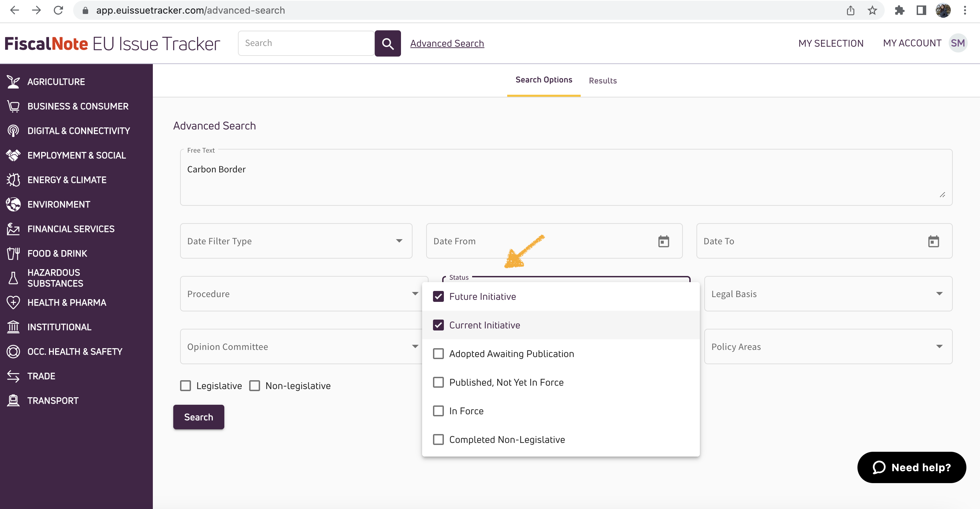
Task: Open the Legal Basis dropdown
Action: (828, 294)
